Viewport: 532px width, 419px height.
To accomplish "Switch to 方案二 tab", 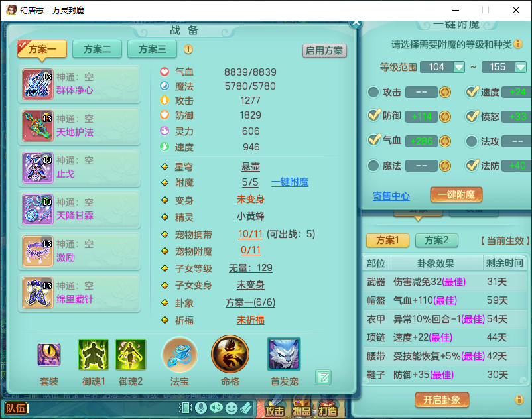I will point(97,49).
